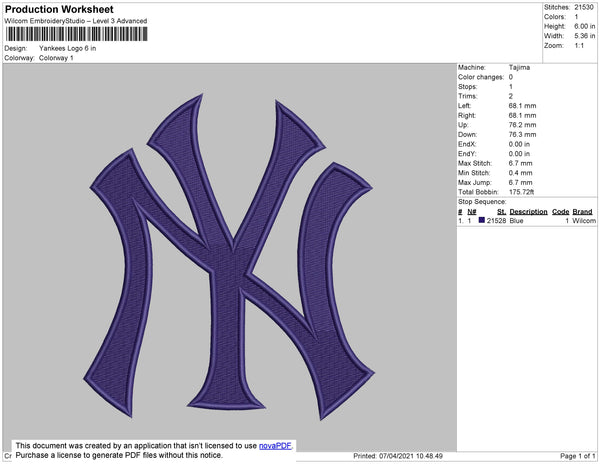
Task: Select 'Page 1 of 1' footer text
Action: tap(578, 456)
